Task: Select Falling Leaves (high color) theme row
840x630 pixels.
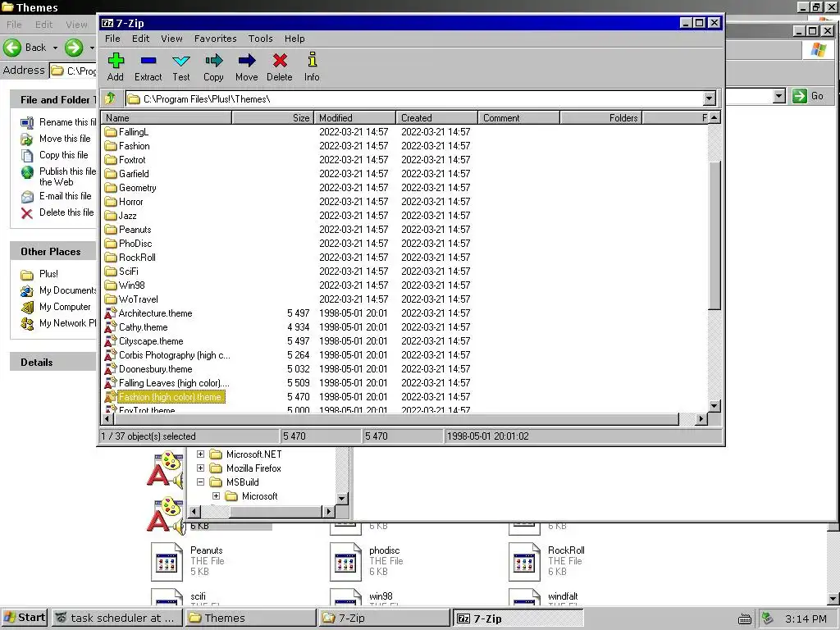Action: [406, 382]
